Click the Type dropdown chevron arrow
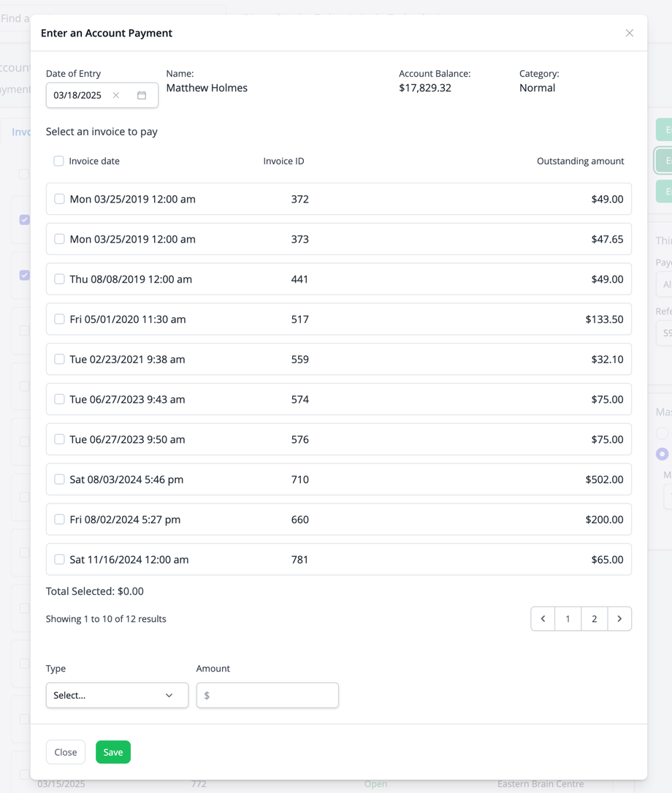Screen dimensions: 672x793 169,696
